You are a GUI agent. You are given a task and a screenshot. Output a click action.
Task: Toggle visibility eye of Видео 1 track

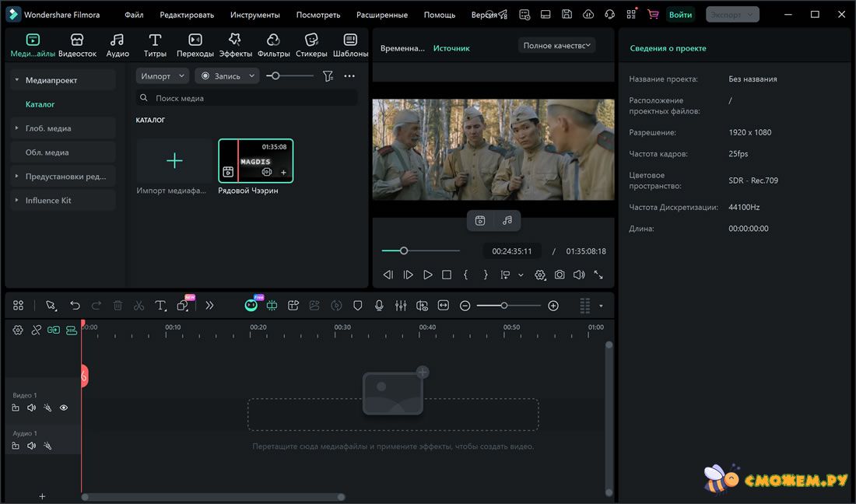64,408
